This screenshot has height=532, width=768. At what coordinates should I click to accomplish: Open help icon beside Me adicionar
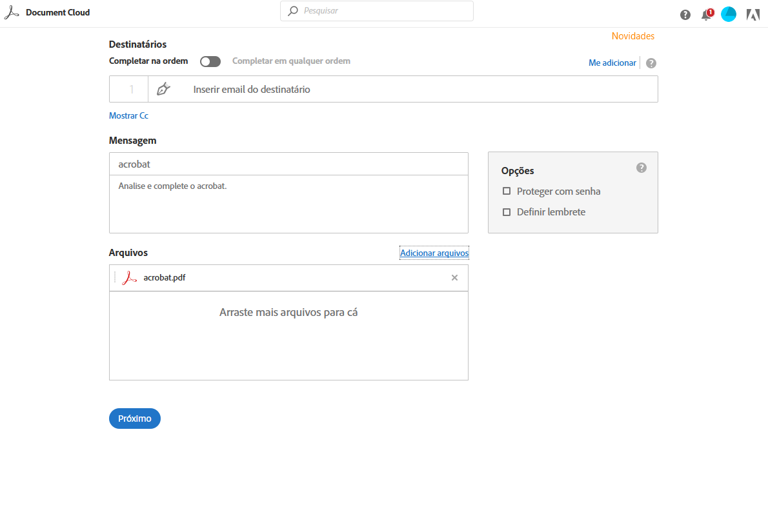(651, 63)
